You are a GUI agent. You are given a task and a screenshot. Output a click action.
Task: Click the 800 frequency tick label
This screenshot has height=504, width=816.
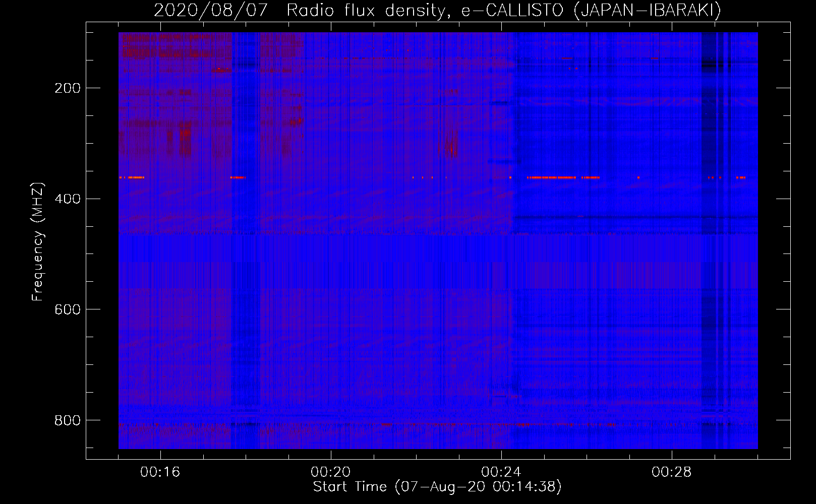[68, 420]
